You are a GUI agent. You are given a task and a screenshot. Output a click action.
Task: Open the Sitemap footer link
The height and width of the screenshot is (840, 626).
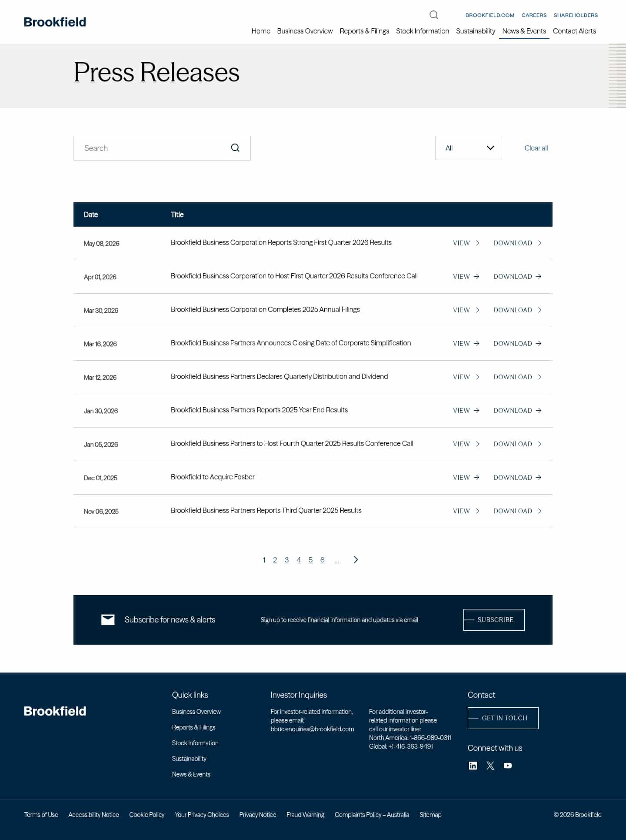(x=430, y=815)
